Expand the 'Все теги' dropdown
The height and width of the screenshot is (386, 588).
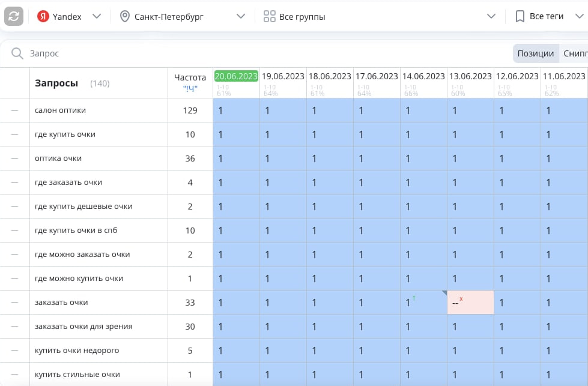(550, 16)
